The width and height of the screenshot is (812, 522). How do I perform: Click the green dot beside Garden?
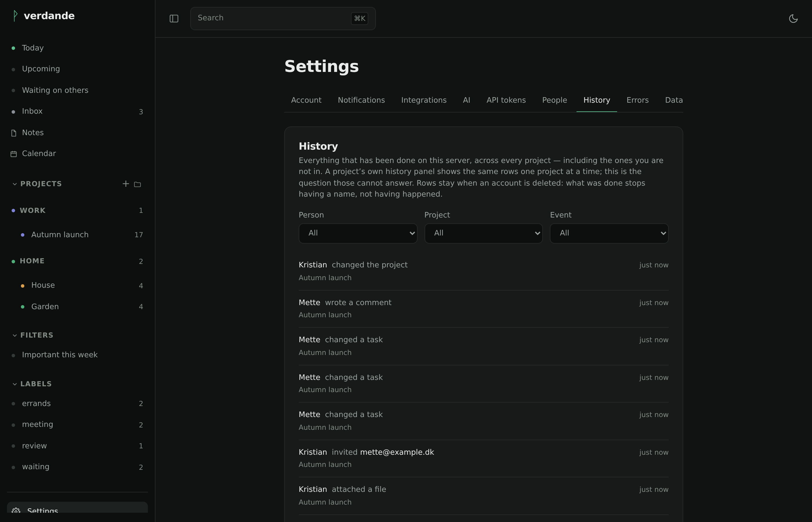point(22,307)
